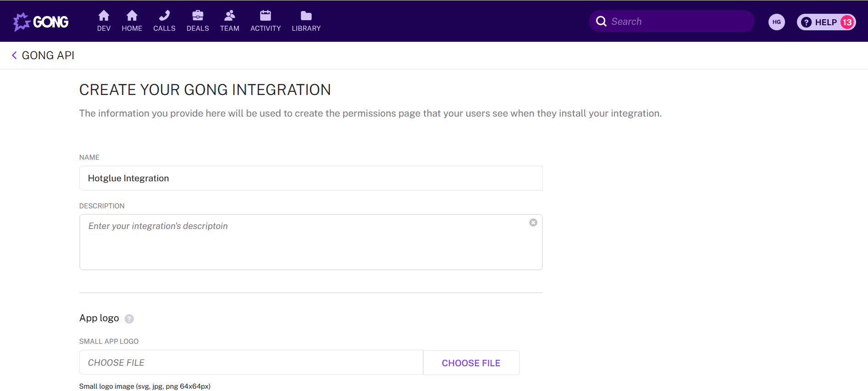
Task: Click the small app logo file field
Action: 251,363
